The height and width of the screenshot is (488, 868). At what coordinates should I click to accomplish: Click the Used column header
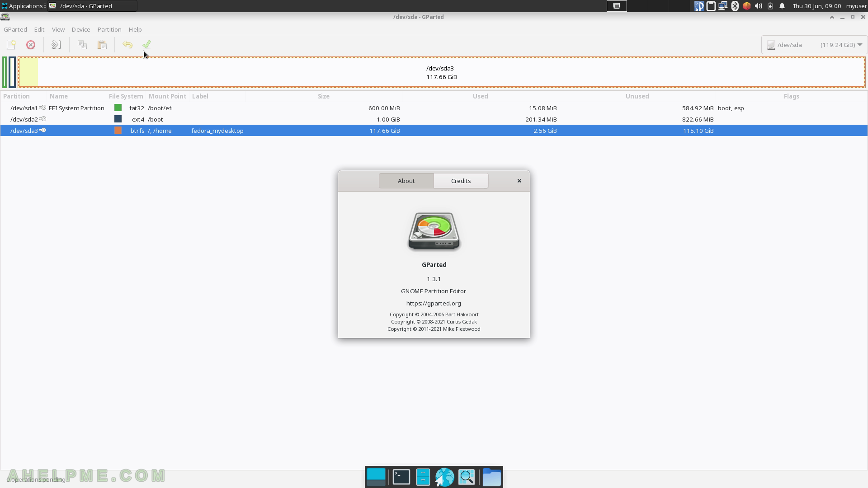tap(480, 96)
